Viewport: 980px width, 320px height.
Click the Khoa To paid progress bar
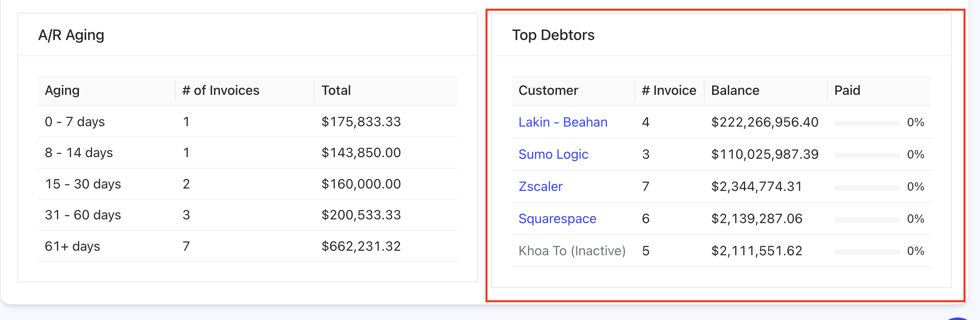coord(866,252)
